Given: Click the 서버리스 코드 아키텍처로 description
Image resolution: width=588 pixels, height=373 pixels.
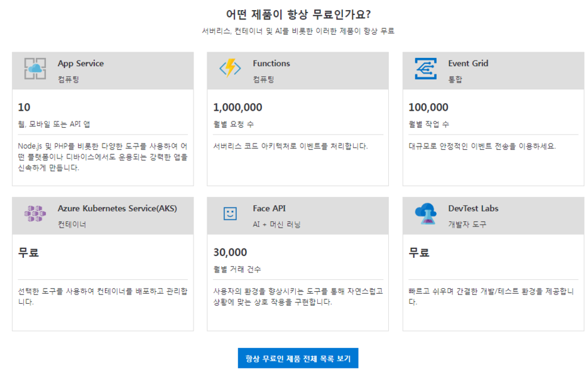Looking at the screenshot, I should (x=291, y=146).
